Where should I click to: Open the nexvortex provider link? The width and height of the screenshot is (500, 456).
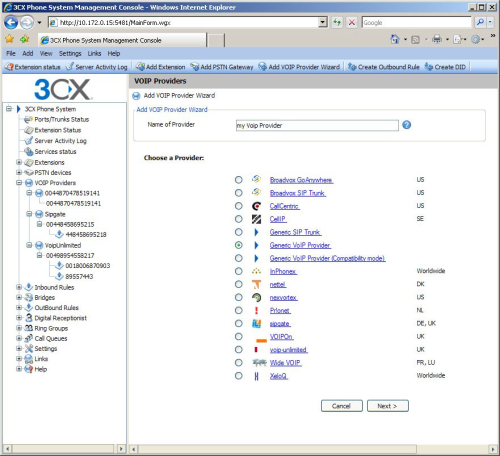(x=283, y=297)
